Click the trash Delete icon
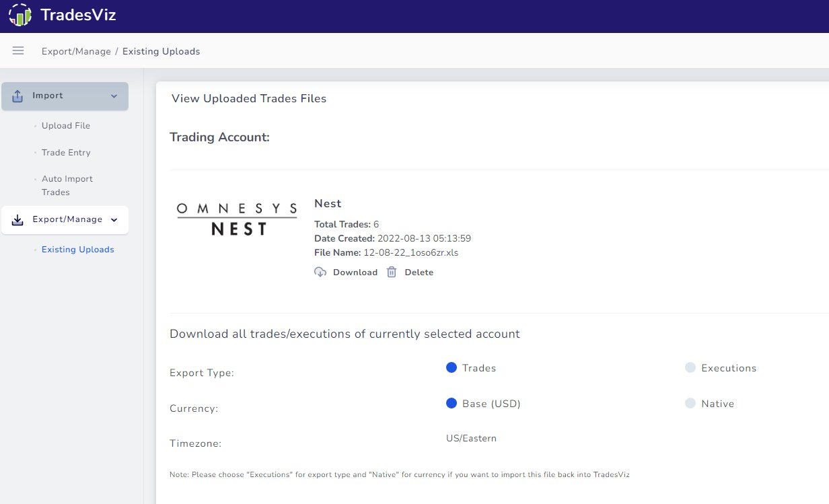Viewport: 829px width, 504px height. pyautogui.click(x=392, y=272)
